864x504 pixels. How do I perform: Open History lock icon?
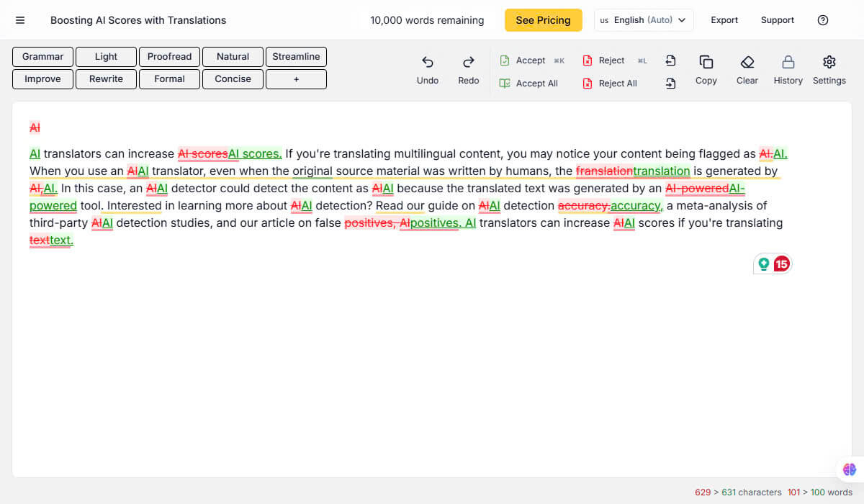point(788,62)
